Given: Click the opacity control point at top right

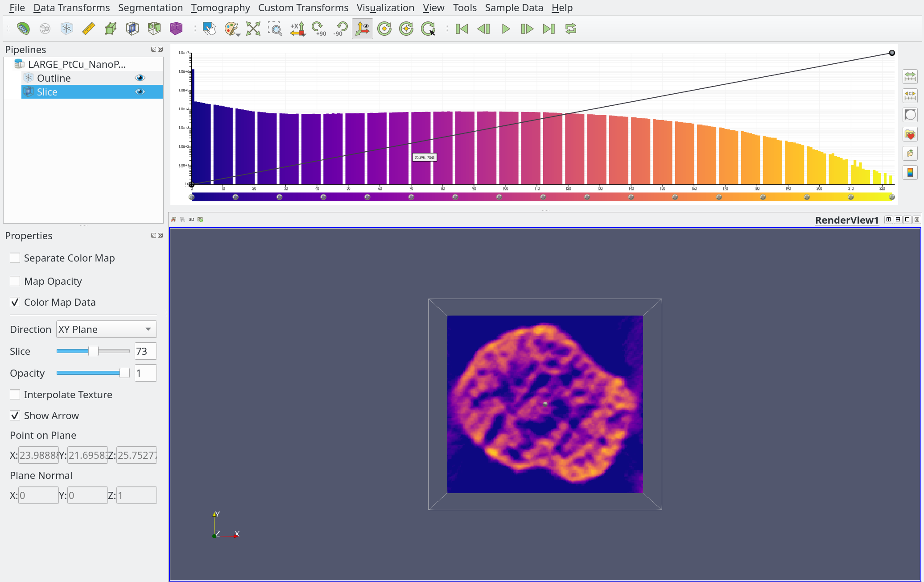Looking at the screenshot, I should tap(892, 53).
